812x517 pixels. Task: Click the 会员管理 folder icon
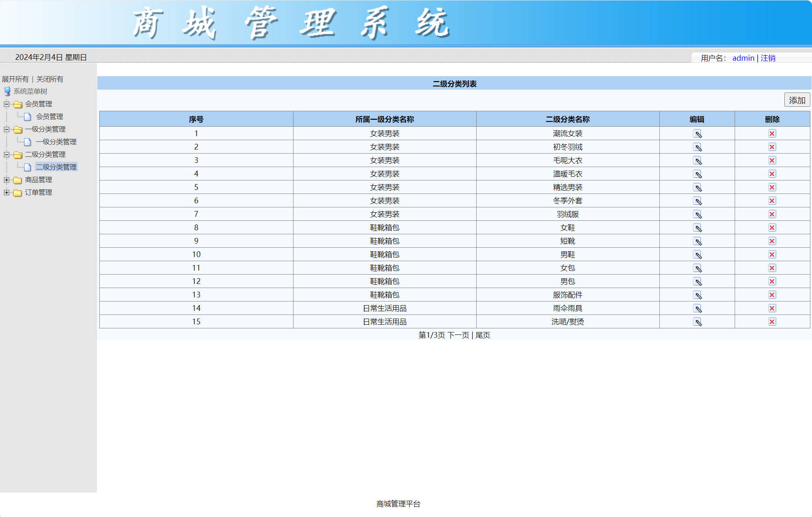click(17, 104)
